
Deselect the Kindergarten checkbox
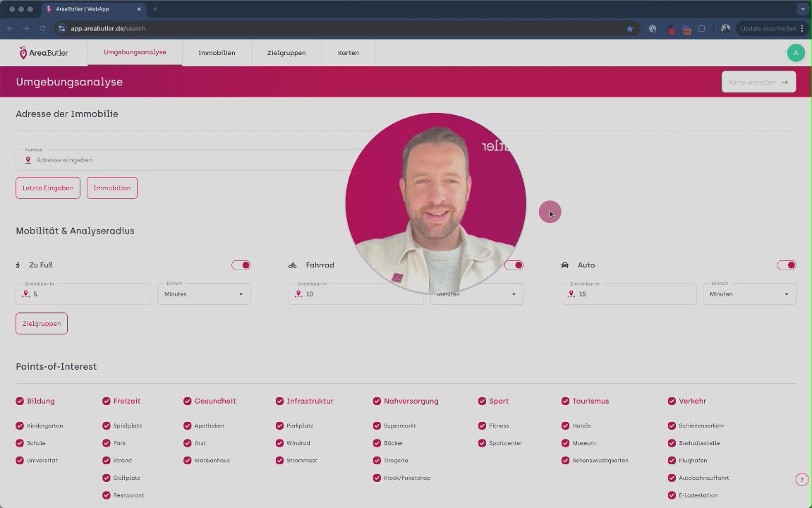pos(20,425)
